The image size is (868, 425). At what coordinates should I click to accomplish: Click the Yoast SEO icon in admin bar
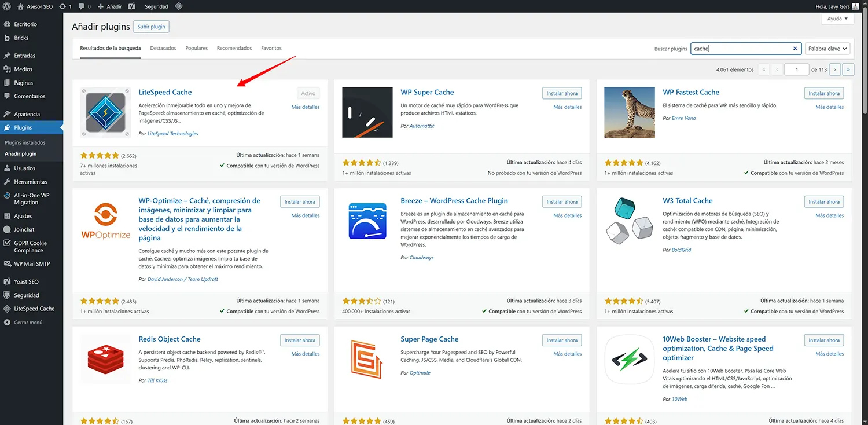[131, 6]
